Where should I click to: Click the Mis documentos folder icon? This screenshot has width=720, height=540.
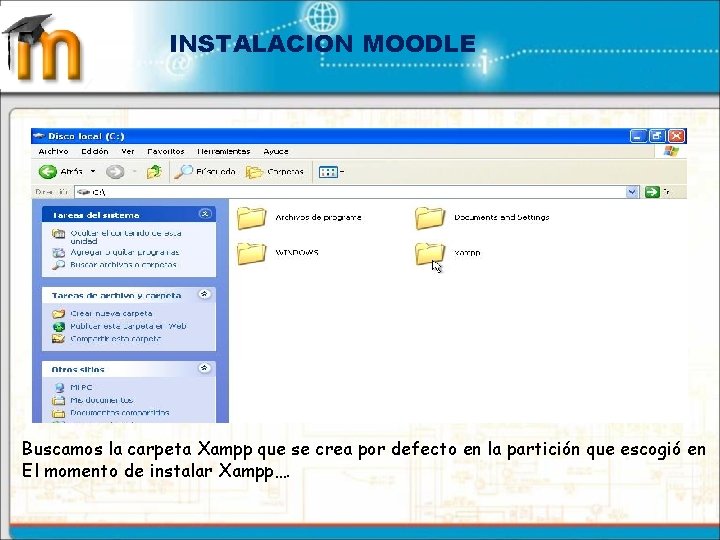pyautogui.click(x=58, y=400)
